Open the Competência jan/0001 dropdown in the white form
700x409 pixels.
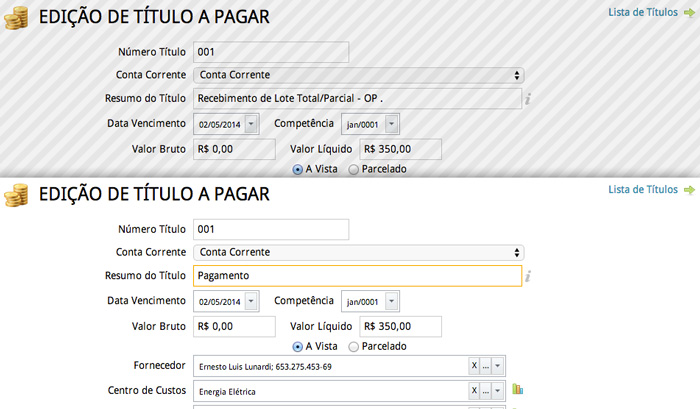tap(391, 301)
